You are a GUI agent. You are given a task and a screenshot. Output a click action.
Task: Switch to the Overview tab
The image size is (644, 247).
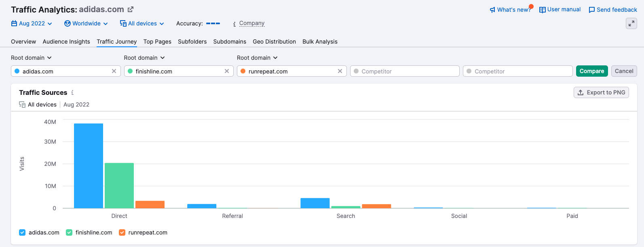23,42
